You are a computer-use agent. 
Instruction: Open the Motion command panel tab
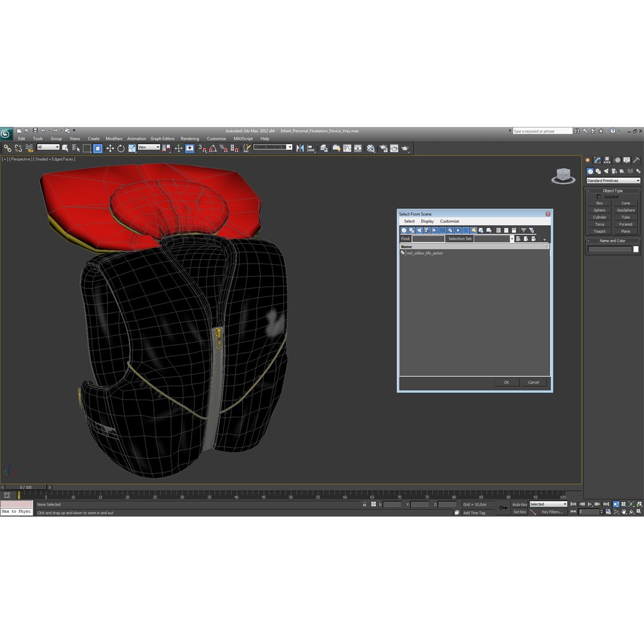coord(617,160)
